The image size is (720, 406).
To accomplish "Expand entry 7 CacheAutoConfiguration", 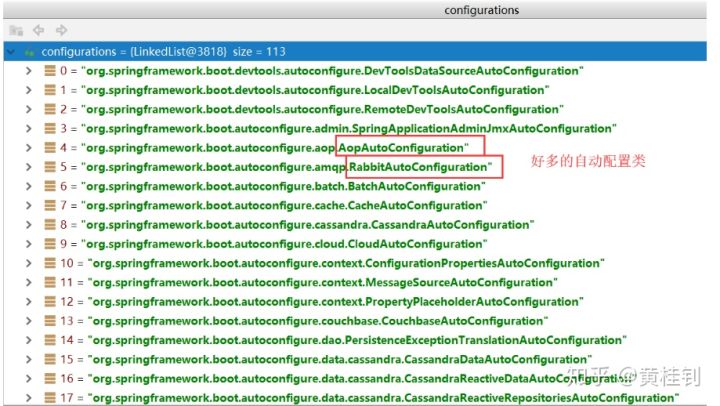I will click(x=29, y=205).
